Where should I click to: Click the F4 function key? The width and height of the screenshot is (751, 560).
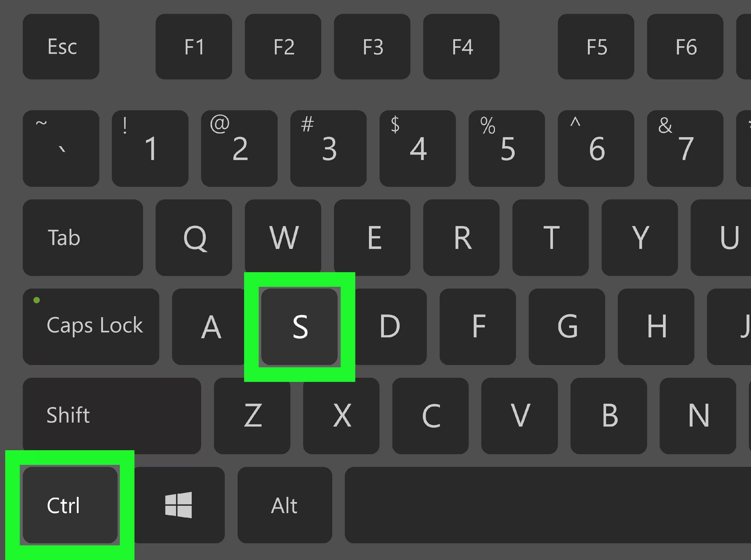(461, 47)
